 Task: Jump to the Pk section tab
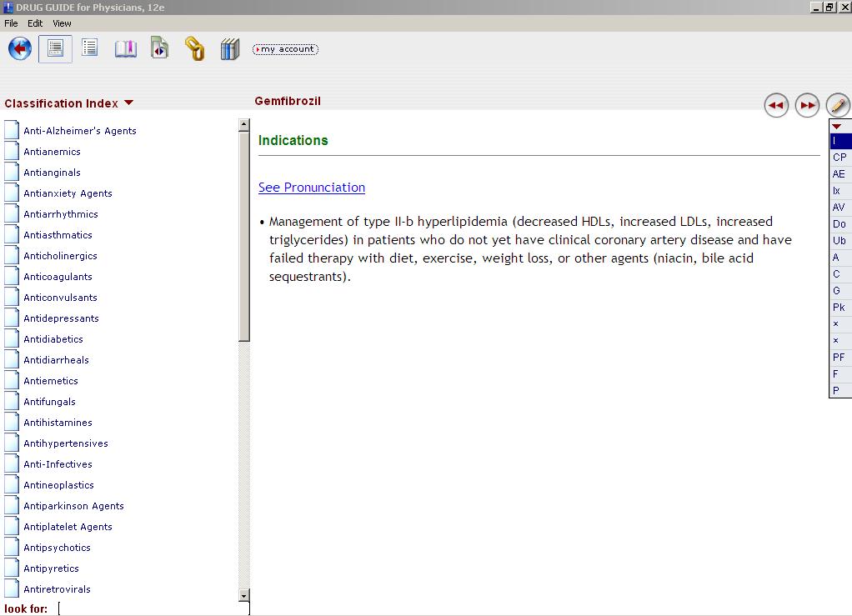coord(839,308)
